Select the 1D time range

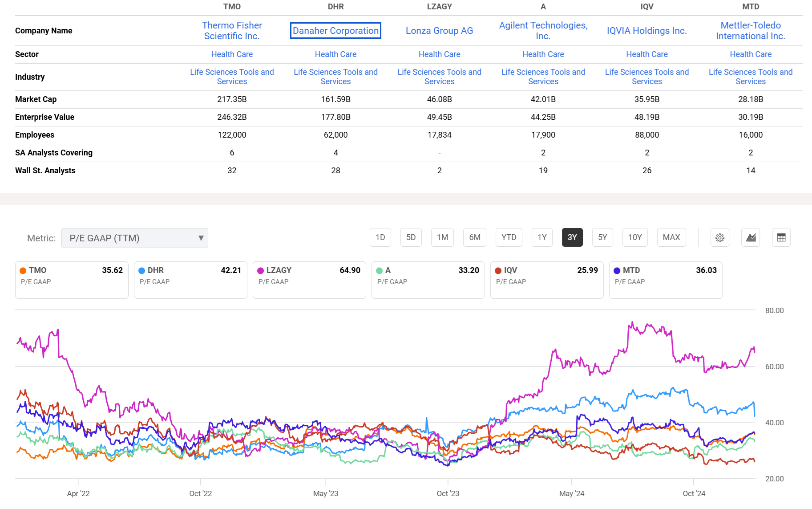[x=380, y=237]
